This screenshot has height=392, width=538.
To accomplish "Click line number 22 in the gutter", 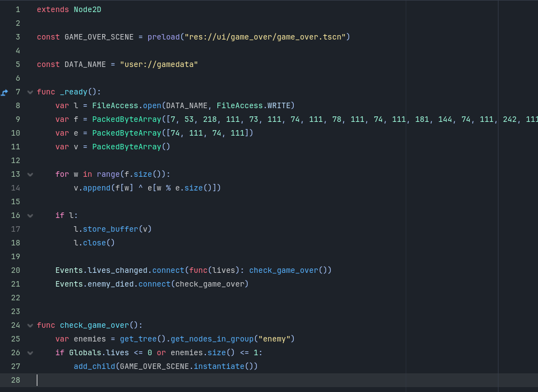I will (15, 298).
